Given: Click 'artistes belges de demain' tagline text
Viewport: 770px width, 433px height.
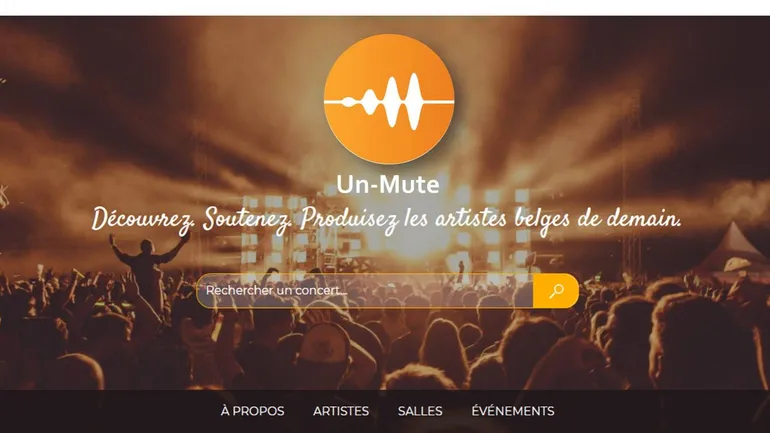Looking at the screenshot, I should (x=558, y=219).
